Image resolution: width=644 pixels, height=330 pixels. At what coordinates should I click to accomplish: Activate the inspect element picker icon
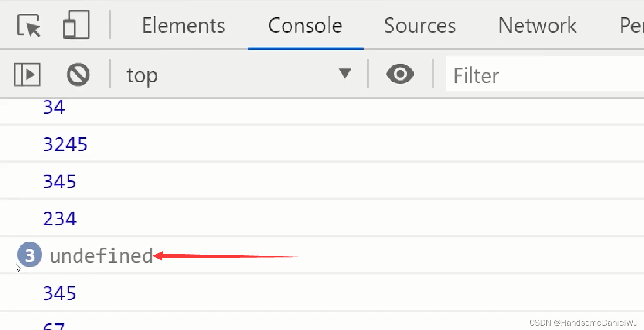click(29, 25)
